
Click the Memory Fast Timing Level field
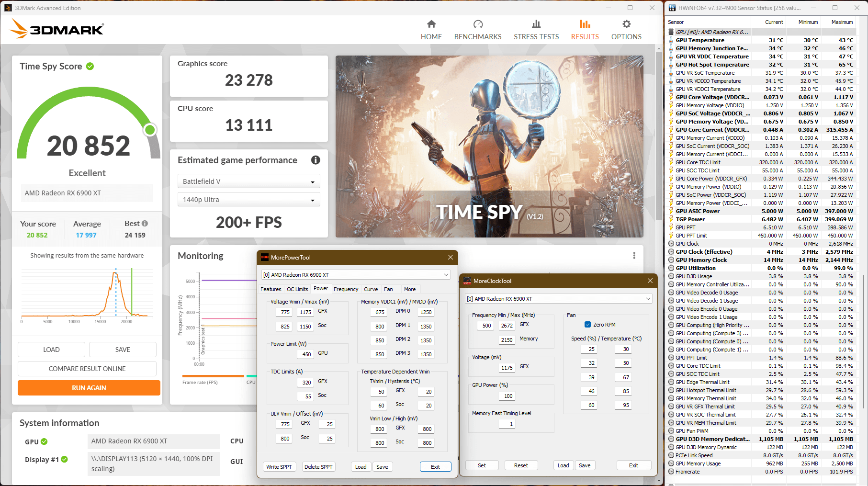coord(508,424)
